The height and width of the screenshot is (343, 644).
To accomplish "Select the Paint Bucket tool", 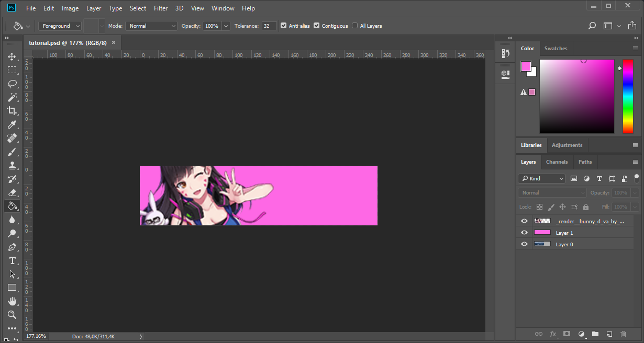I will coord(12,206).
